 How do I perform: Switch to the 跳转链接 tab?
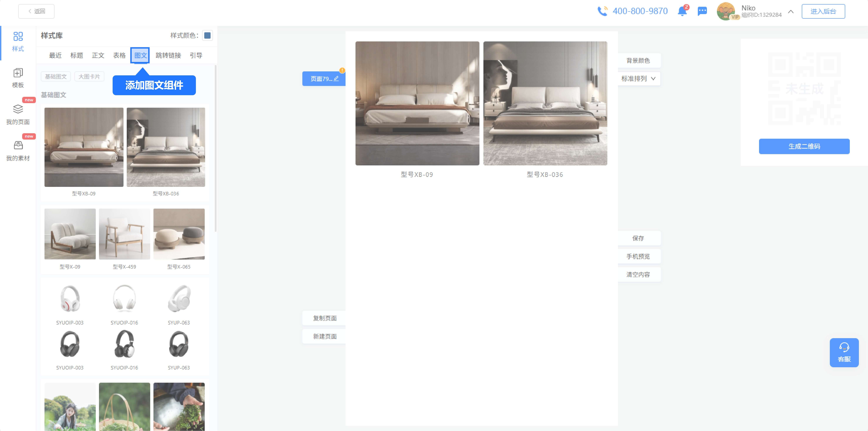coord(168,55)
